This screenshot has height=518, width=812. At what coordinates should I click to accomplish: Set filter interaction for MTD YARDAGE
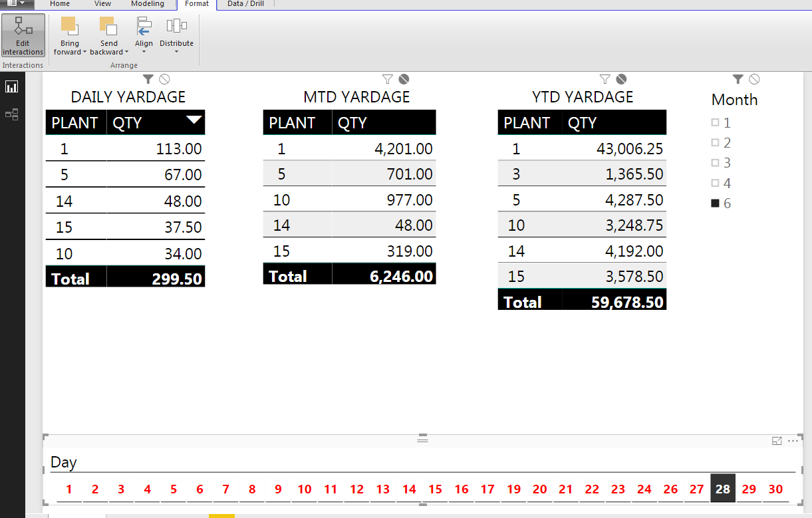[x=388, y=79]
